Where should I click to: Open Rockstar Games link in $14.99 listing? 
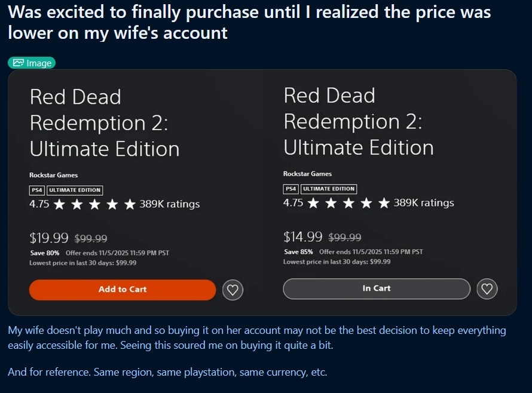308,174
